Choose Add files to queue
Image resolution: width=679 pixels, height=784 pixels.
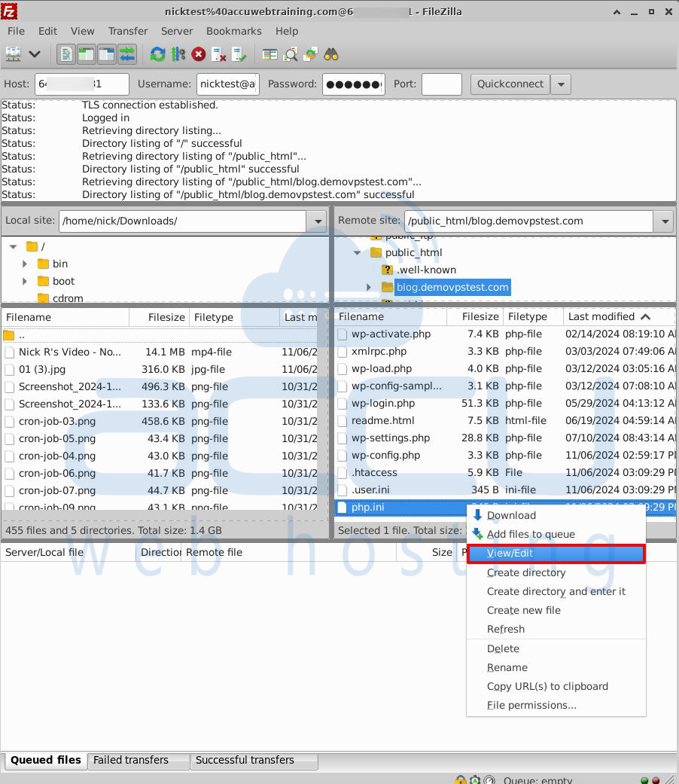(x=556, y=535)
